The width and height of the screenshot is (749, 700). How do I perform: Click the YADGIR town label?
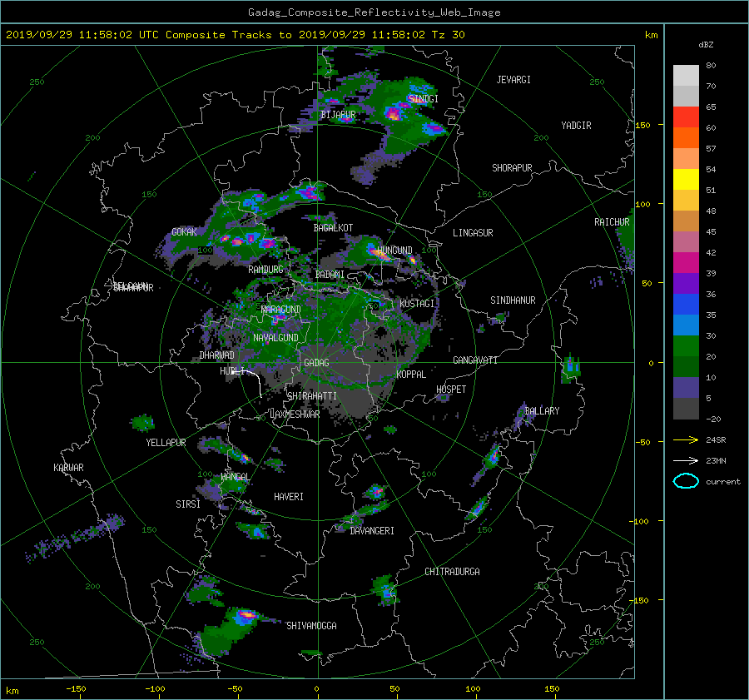tap(576, 126)
